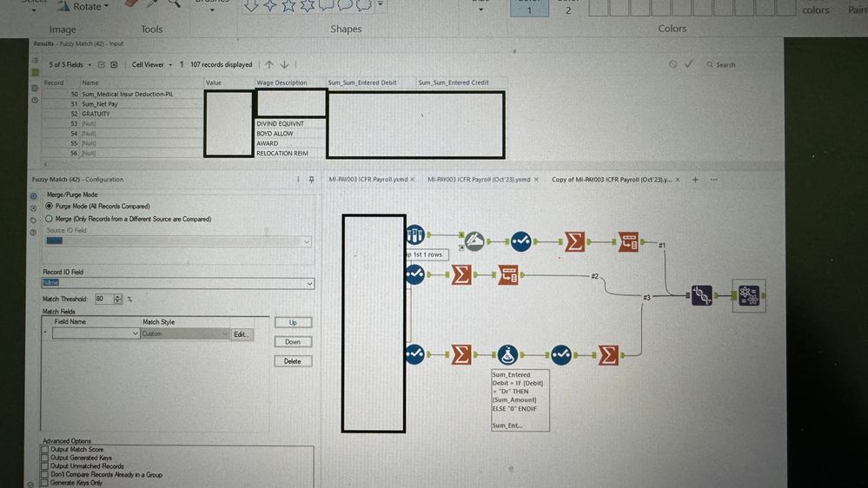Select Paint's Color 1 button
868x488 pixels.
(528, 8)
